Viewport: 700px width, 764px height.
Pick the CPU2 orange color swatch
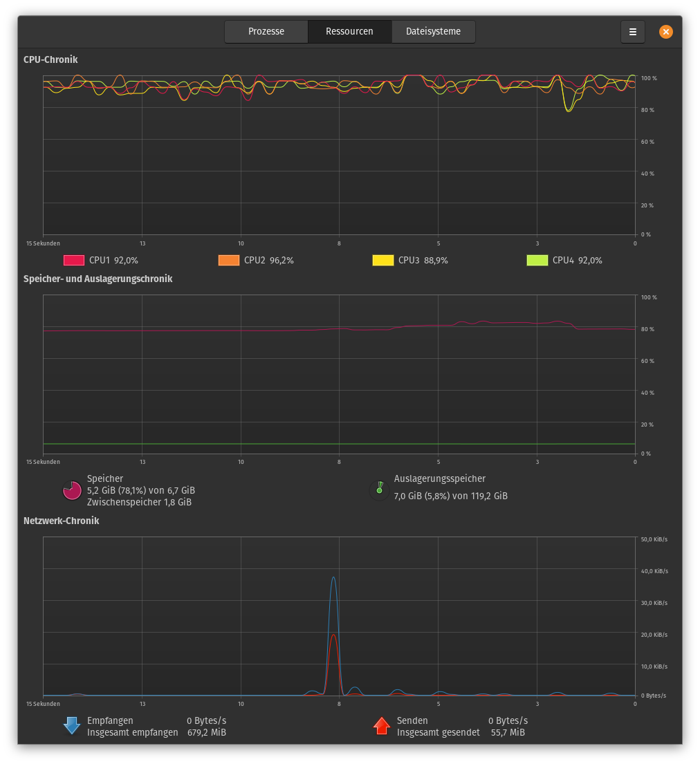(229, 260)
